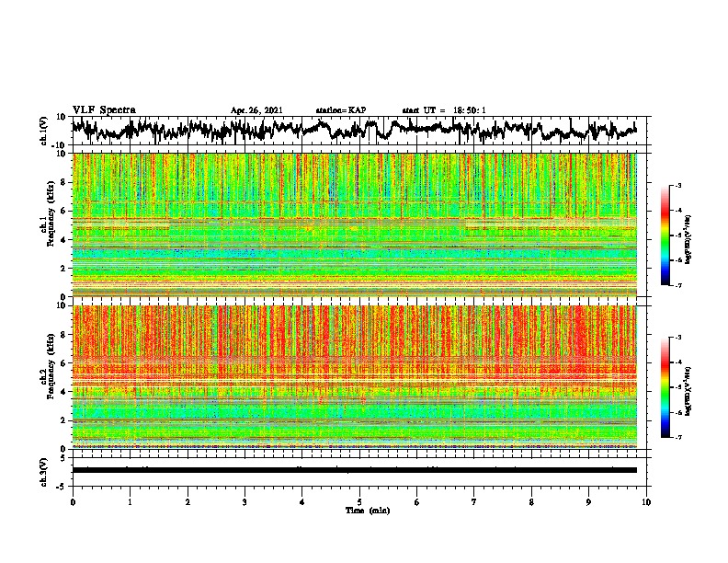Click the '-7' label on ch.2 colorbar
Screen dimensions: 728x563
pos(678,437)
